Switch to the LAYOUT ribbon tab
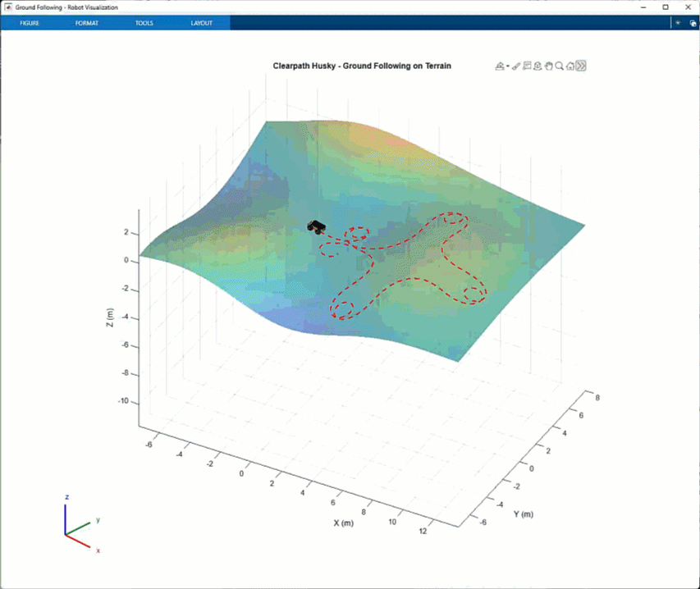Viewport: 700px width, 589px height. click(x=202, y=23)
